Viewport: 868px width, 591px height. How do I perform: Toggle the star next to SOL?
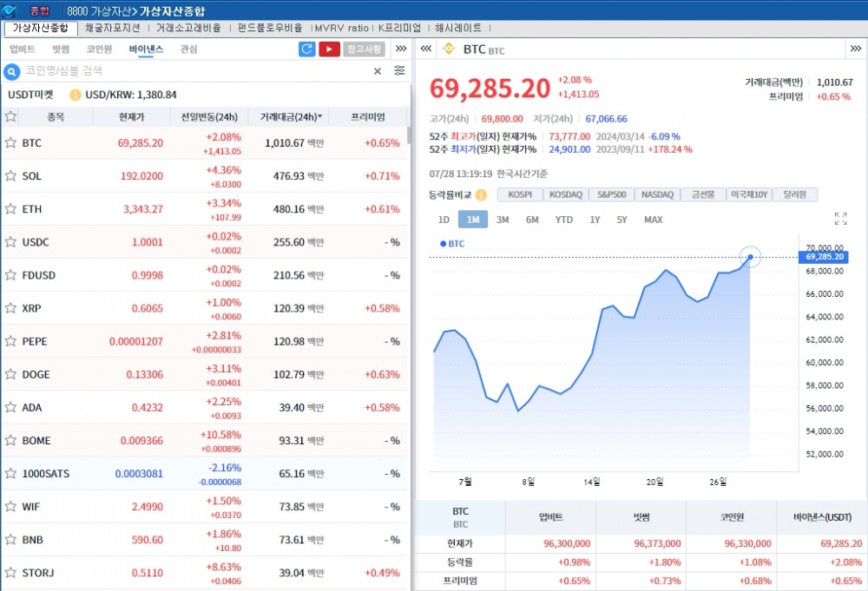click(x=10, y=175)
